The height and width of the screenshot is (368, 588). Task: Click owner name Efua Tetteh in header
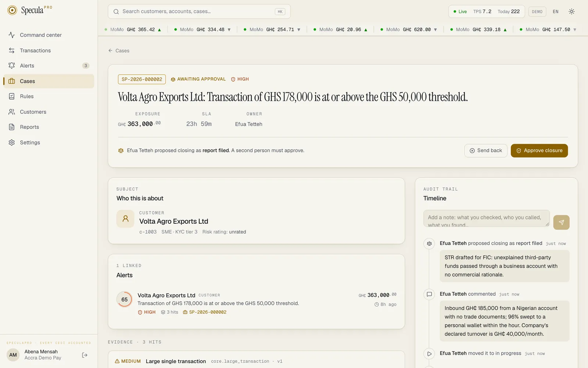(249, 124)
